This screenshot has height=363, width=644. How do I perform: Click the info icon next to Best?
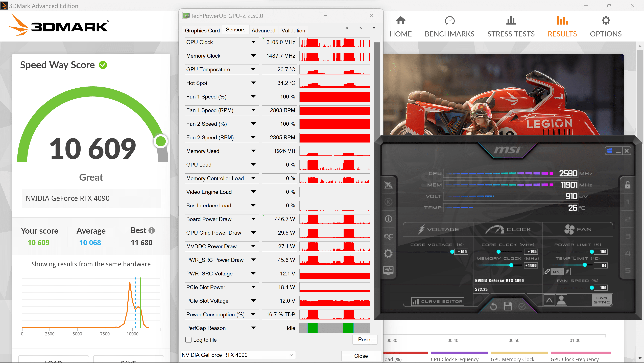(152, 230)
